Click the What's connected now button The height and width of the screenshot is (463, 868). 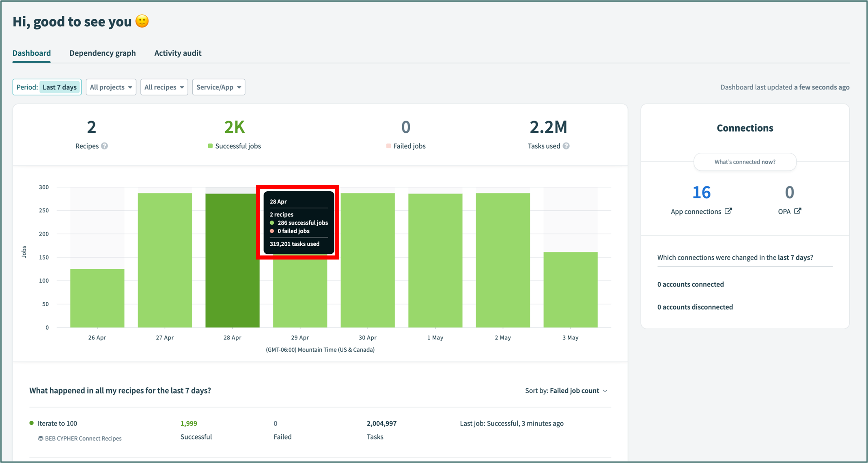click(x=745, y=162)
